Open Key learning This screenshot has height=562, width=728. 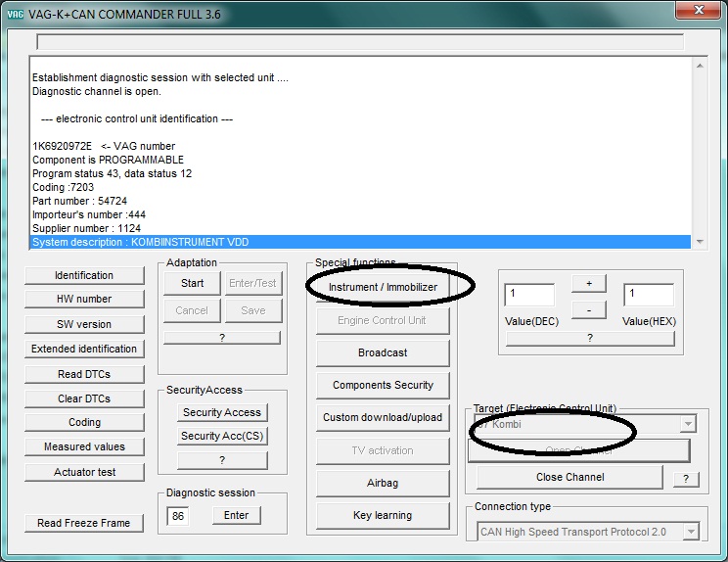383,516
